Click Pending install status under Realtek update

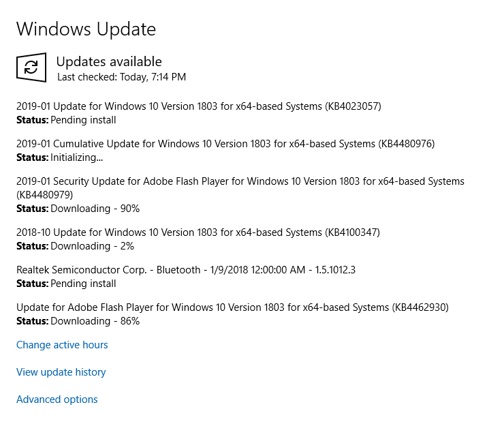click(x=83, y=284)
